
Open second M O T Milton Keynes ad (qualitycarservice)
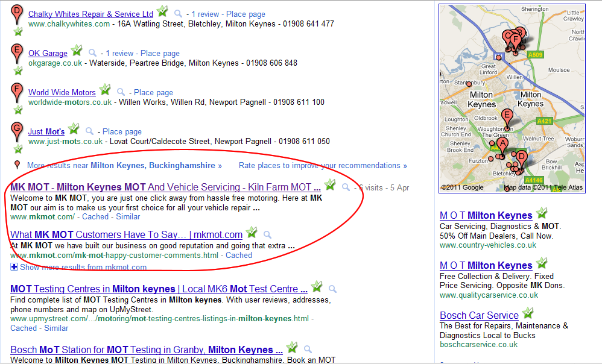[486, 265]
